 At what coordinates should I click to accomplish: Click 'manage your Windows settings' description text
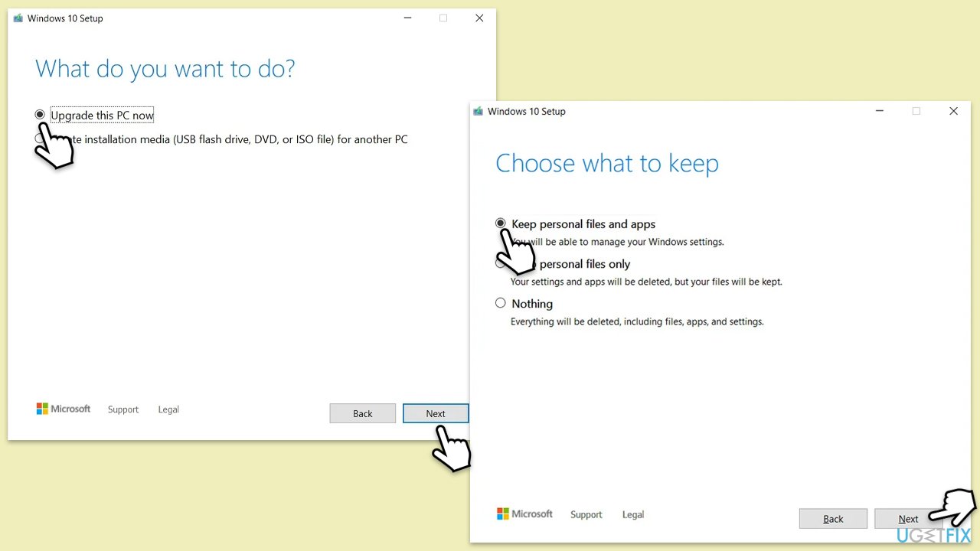point(617,242)
